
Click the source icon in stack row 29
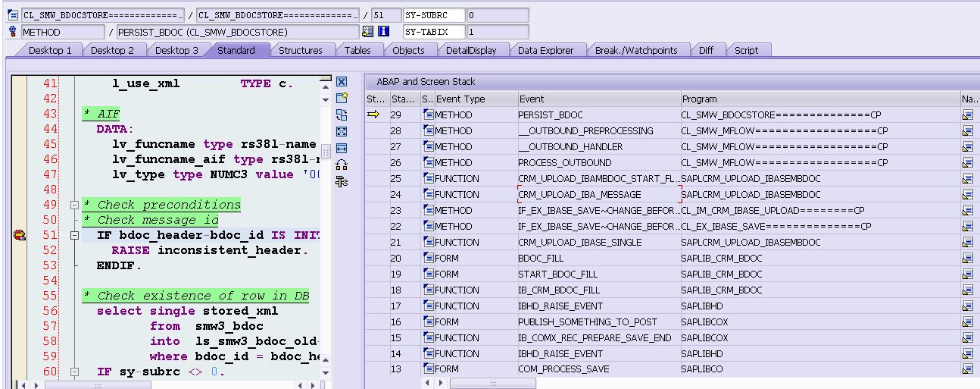428,115
